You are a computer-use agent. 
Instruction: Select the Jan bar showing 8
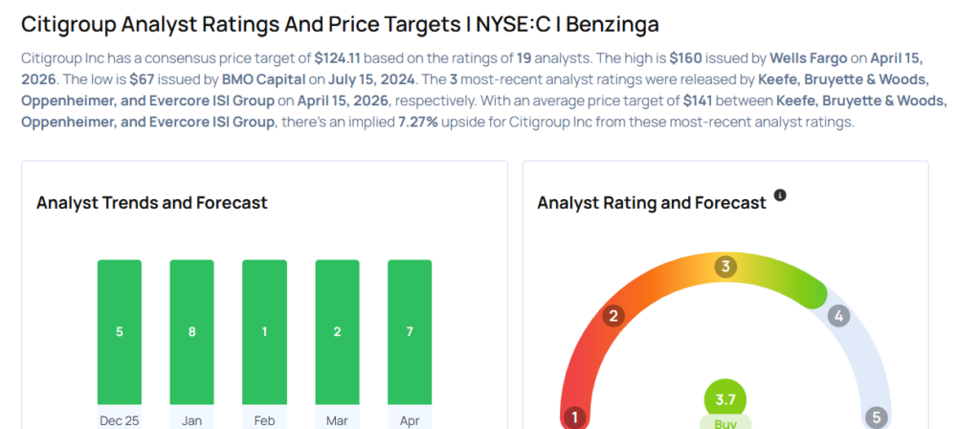pyautogui.click(x=191, y=331)
